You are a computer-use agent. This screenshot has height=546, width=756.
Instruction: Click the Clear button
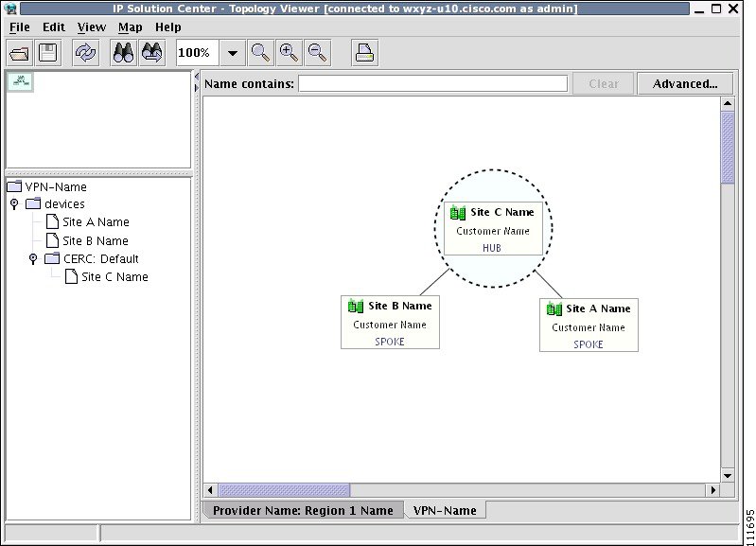point(603,83)
